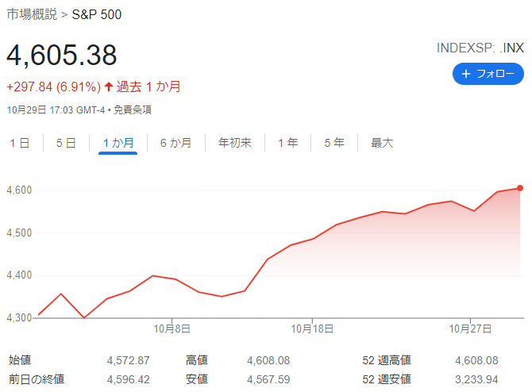Click the red end-point dot on chart
532x392 pixels.
coord(520,188)
